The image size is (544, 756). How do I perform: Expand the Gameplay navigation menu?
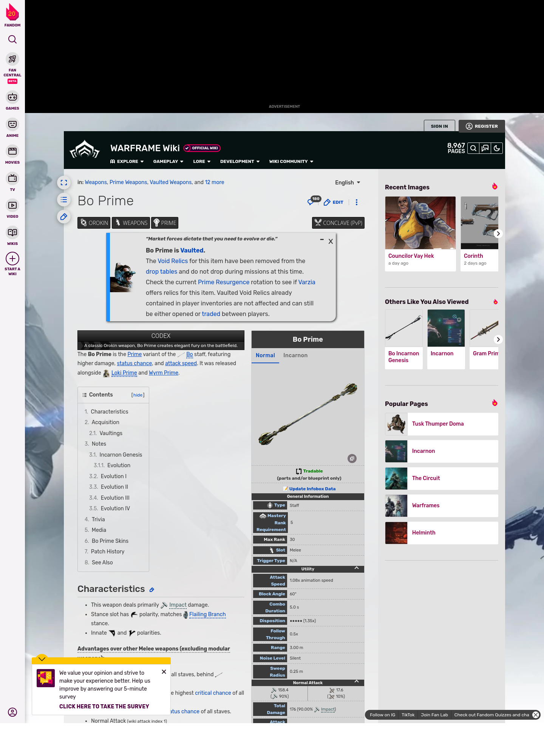tap(168, 161)
